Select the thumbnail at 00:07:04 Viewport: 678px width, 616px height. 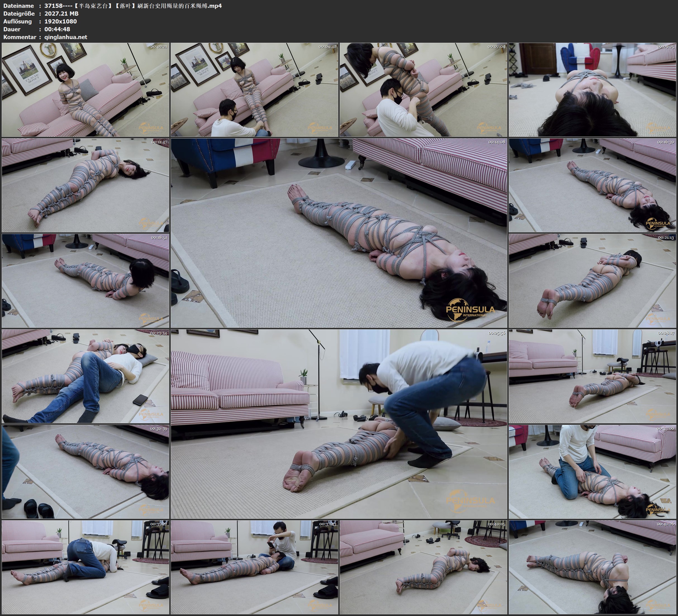(x=423, y=89)
